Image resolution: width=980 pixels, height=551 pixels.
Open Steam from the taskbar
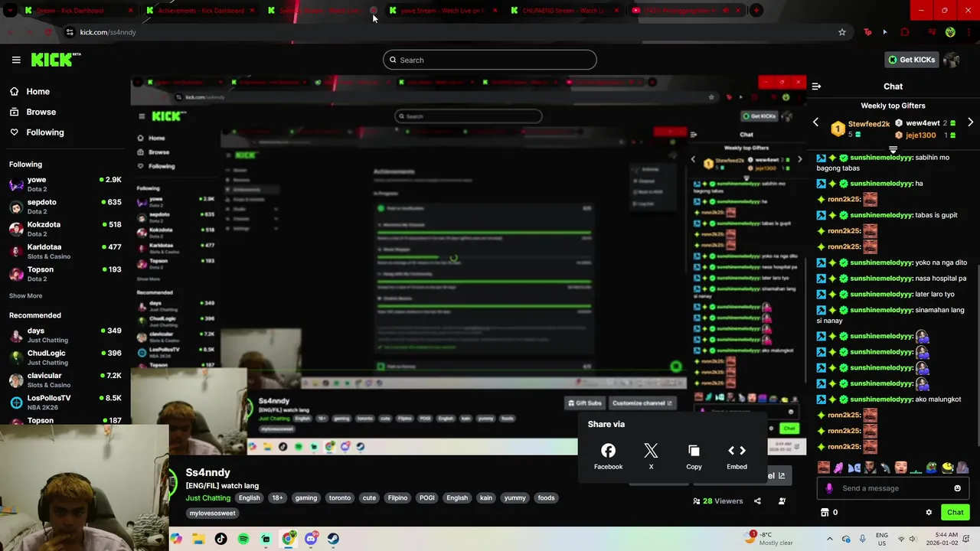click(x=333, y=539)
